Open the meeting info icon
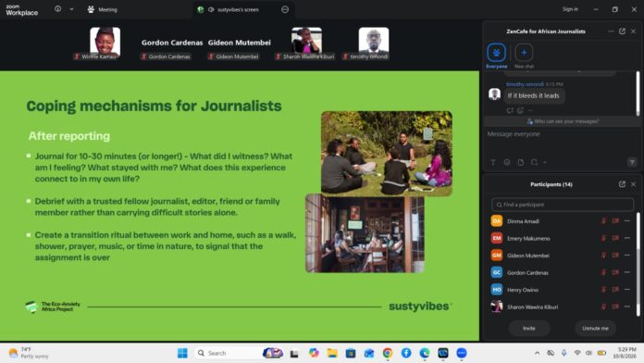Viewport: 644px width, 363px height. point(58,8)
